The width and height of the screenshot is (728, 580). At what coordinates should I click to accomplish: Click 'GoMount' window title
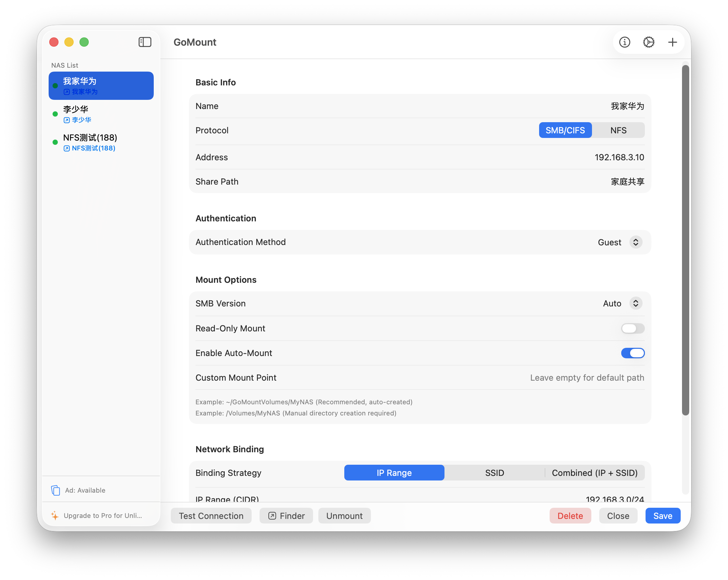click(x=195, y=42)
